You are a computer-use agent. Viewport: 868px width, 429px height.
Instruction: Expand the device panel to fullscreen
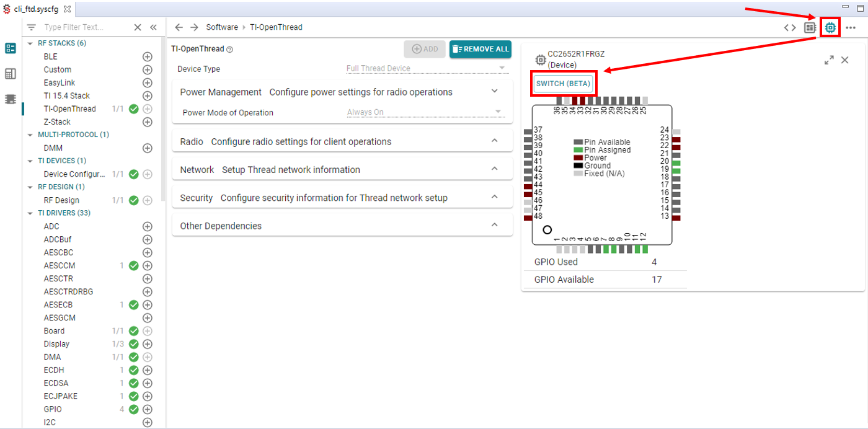click(x=829, y=60)
